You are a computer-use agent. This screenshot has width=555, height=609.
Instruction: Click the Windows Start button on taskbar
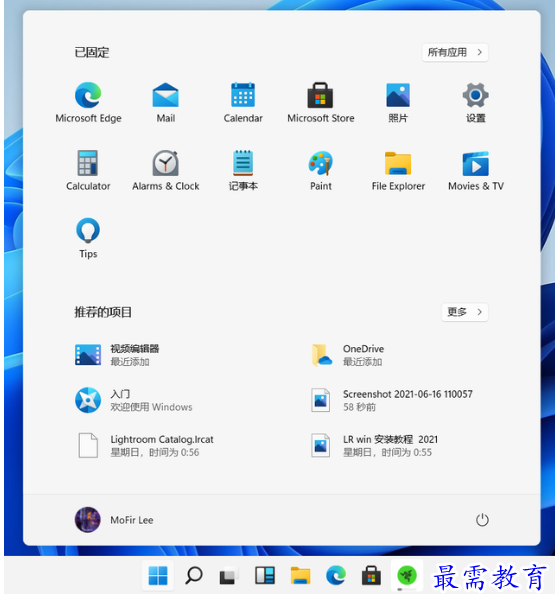tap(158, 575)
